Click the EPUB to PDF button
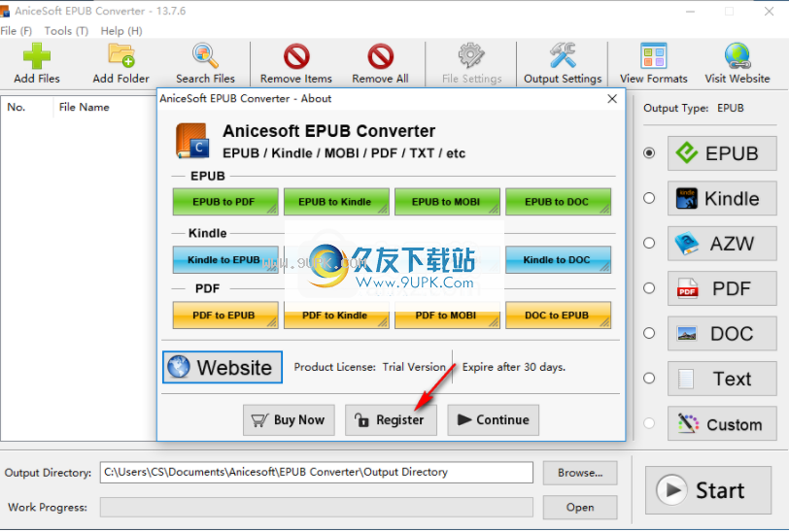The image size is (789, 532). tap(225, 202)
